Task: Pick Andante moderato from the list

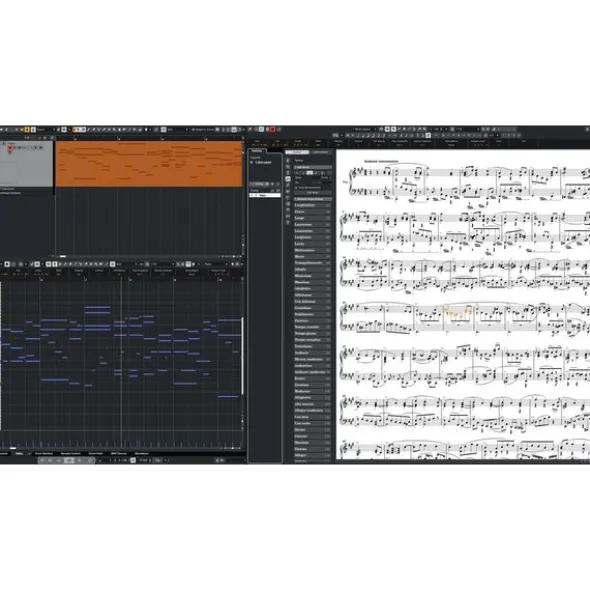Action: 312,372
